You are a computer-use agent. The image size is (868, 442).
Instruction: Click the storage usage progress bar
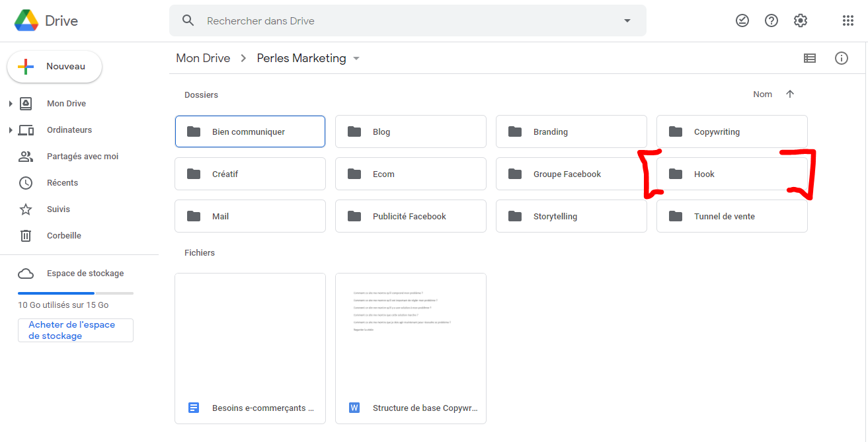(75, 293)
